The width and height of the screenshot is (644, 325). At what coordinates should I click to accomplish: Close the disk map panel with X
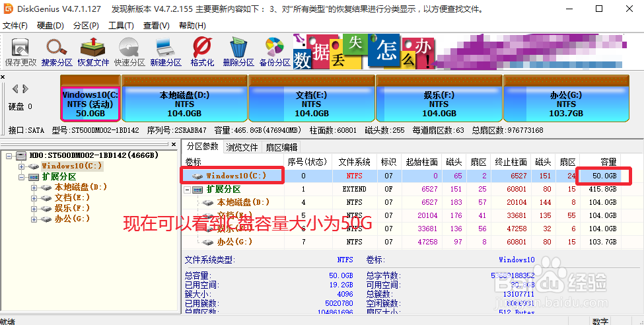(3, 77)
